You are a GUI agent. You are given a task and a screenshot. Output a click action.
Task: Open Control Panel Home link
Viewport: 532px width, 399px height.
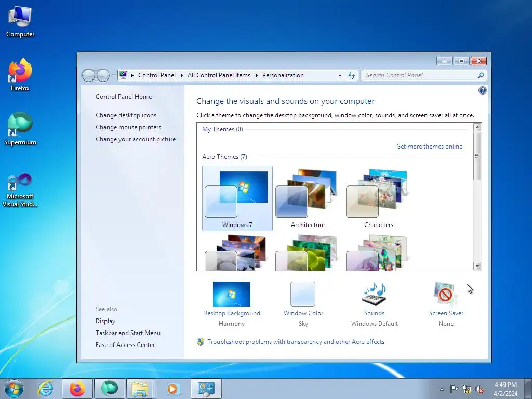pyautogui.click(x=124, y=96)
